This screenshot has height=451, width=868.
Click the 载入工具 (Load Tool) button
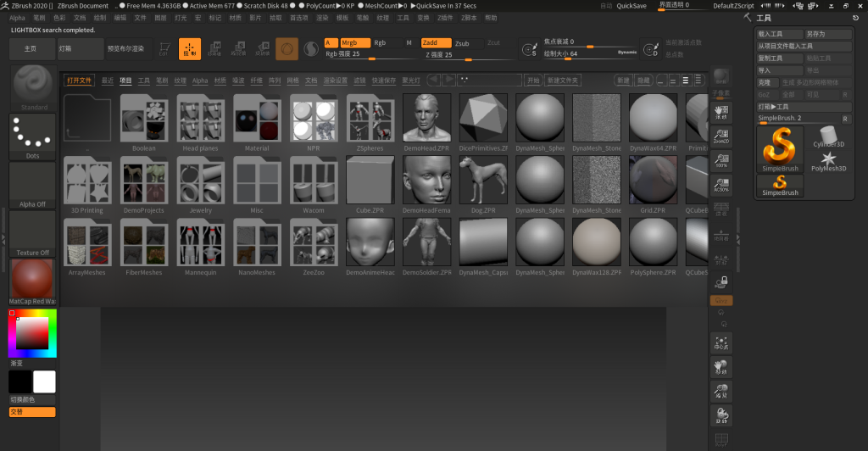click(x=777, y=34)
